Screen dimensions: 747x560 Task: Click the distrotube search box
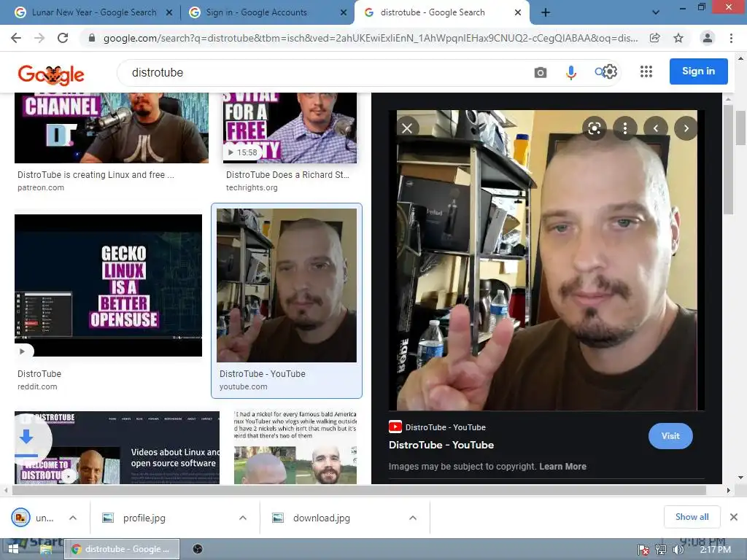point(324,72)
